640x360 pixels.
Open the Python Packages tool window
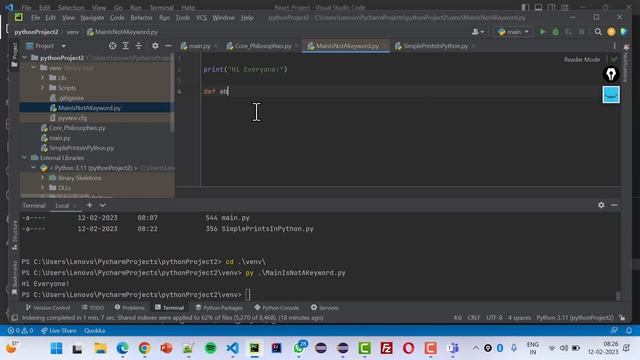click(219, 308)
